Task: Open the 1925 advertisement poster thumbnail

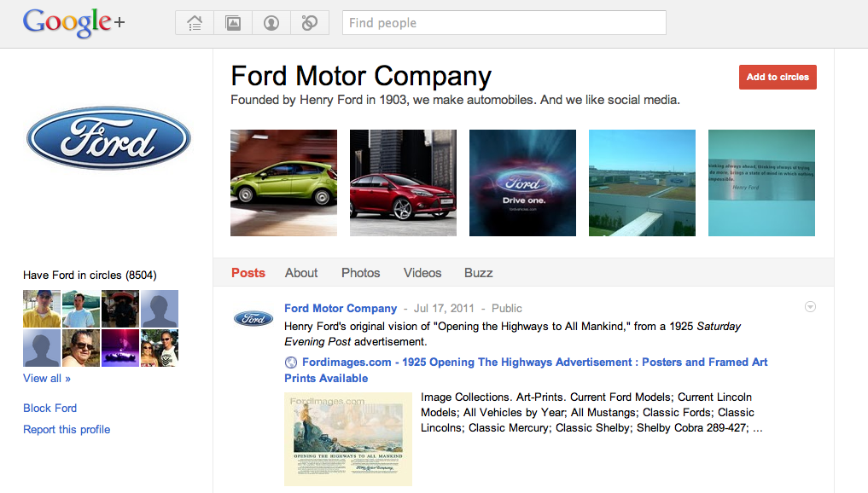Action: pos(348,438)
